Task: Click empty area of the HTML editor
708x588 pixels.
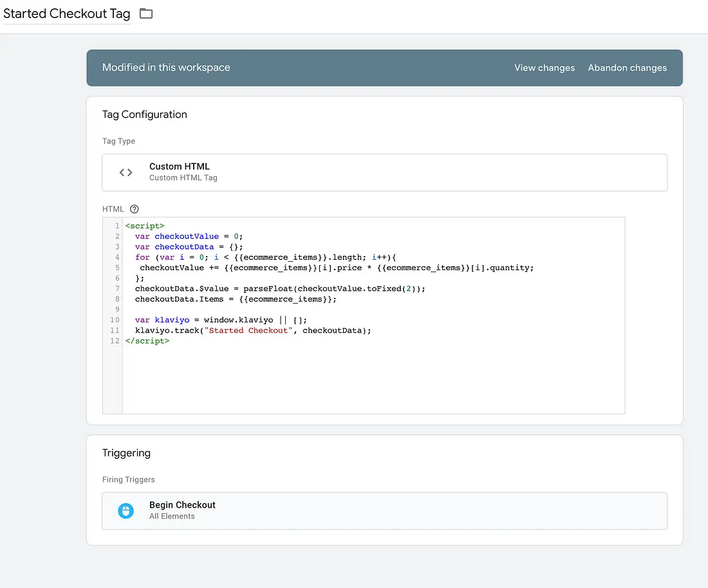Action: click(373, 379)
